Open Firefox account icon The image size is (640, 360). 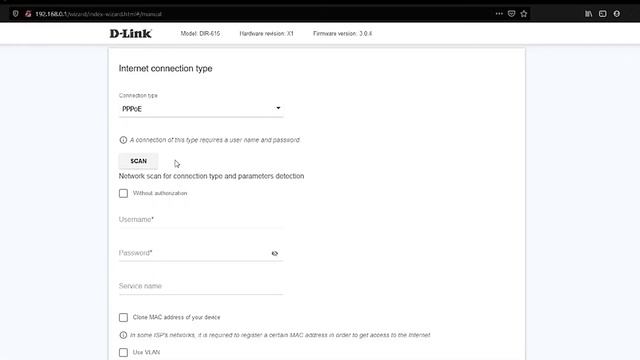pos(617,14)
